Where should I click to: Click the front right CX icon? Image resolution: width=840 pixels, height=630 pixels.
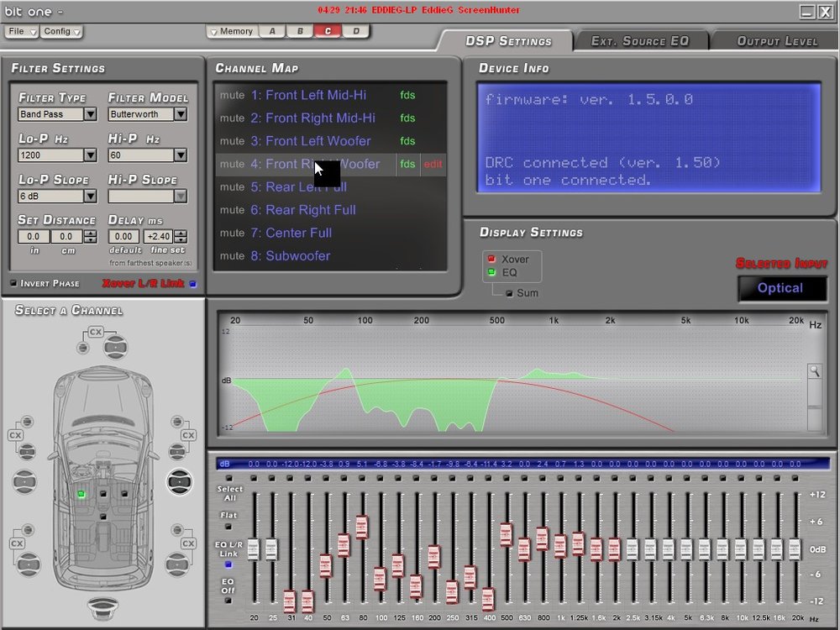[188, 435]
